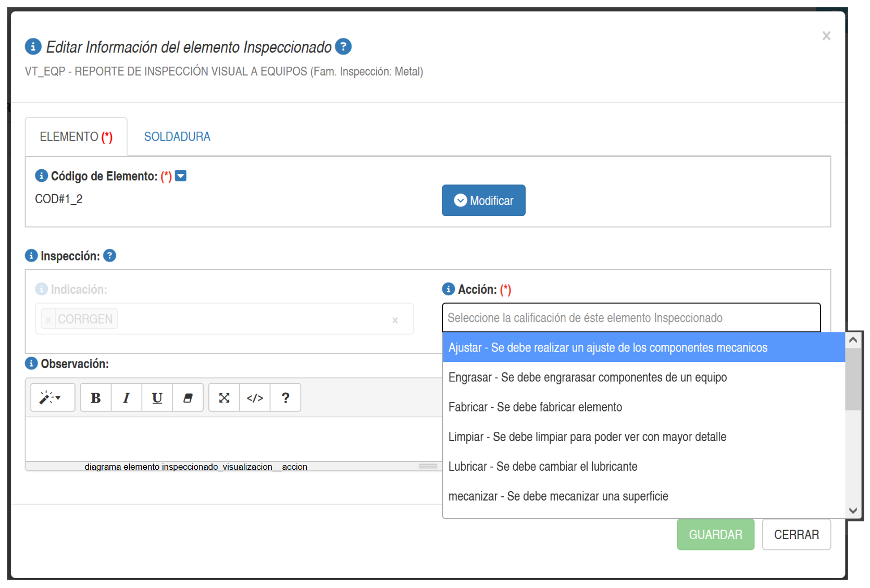Select Lubricar from the Acción list
This screenshot has height=588, width=870.
click(x=542, y=467)
